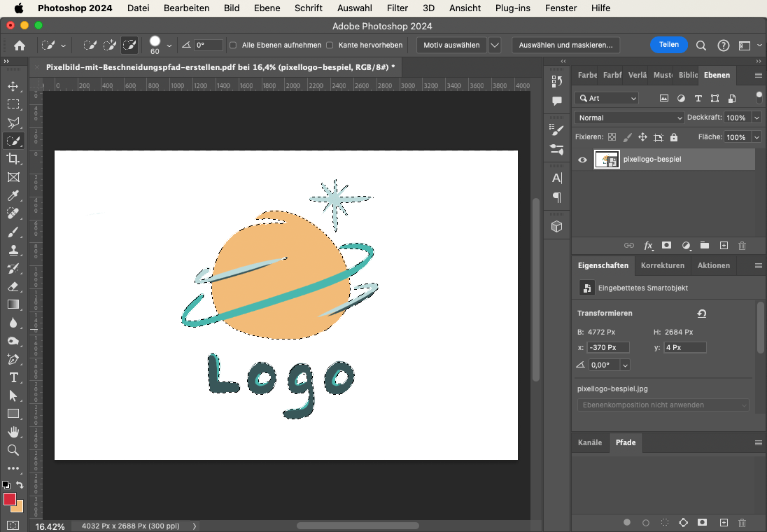Create new layer in Ebenen panel
The height and width of the screenshot is (532, 767).
pyautogui.click(x=724, y=246)
